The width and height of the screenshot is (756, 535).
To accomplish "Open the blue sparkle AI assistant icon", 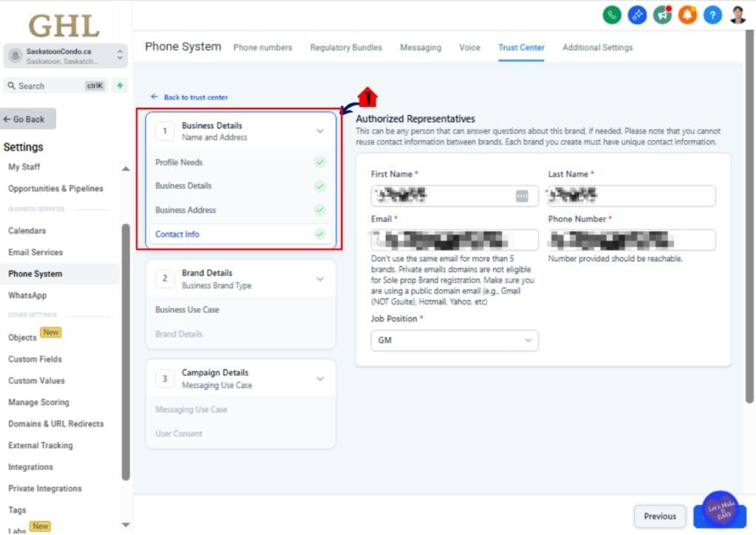I will pyautogui.click(x=636, y=14).
